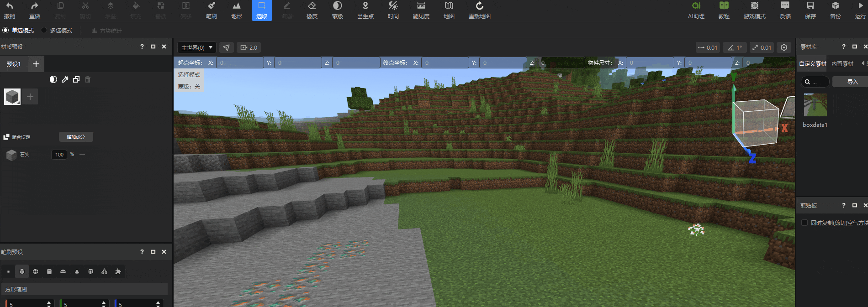Open the boxdata1 asset thumbnail
This screenshot has width=868, height=307.
point(815,105)
